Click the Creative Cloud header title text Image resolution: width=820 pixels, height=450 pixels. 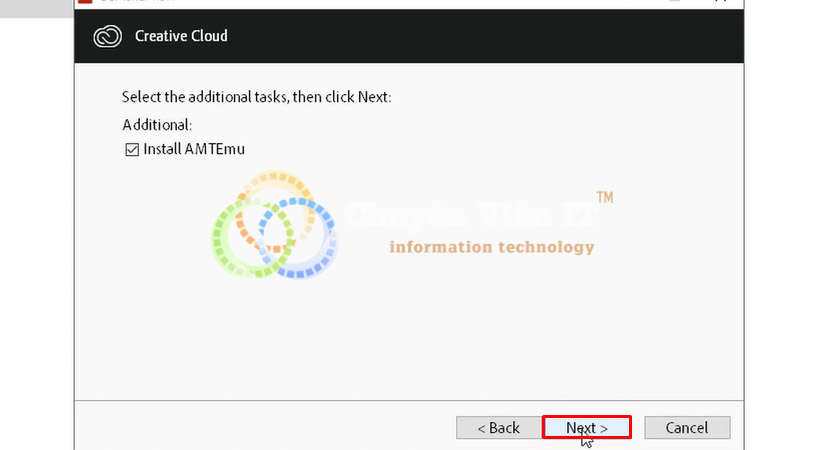181,36
